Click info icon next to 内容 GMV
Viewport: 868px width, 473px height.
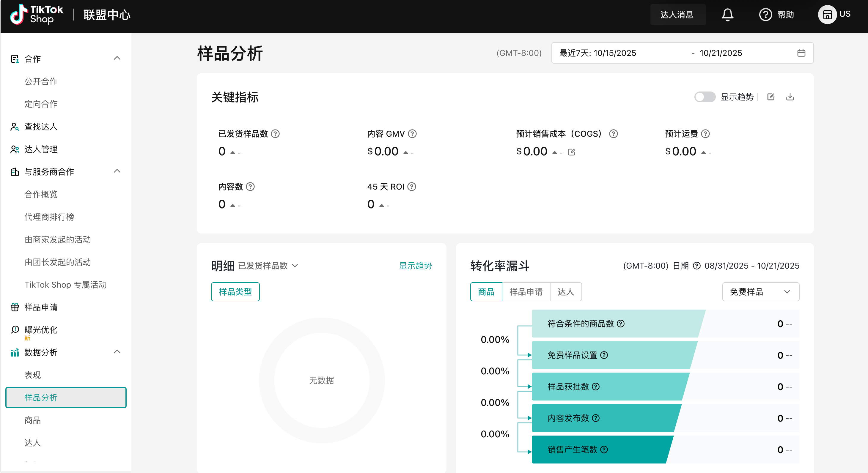(412, 134)
